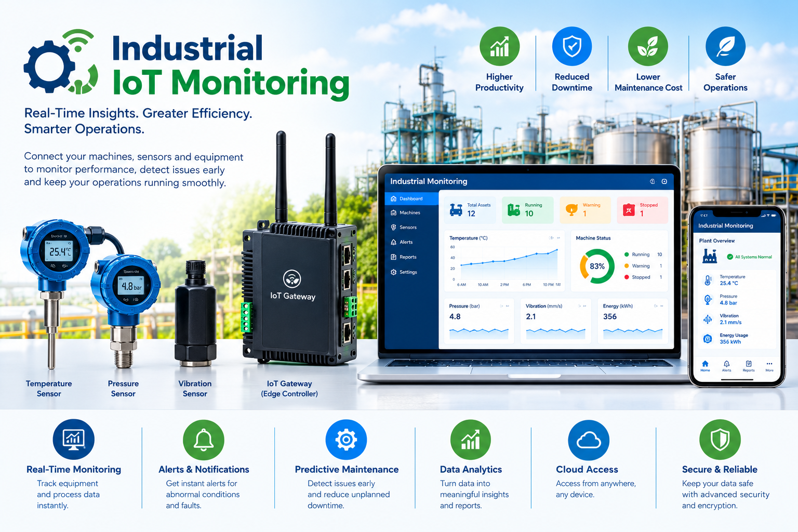This screenshot has height=532, width=798.
Task: Tap Home tab on the phone app
Action: point(705,366)
